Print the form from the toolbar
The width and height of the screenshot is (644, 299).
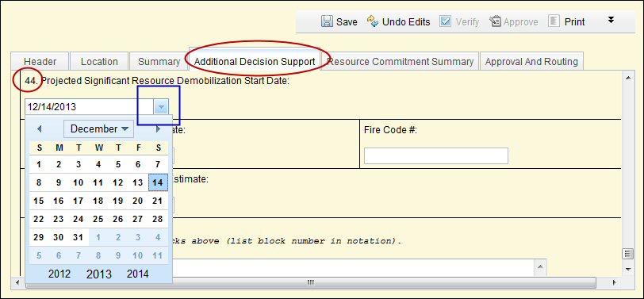(x=567, y=21)
